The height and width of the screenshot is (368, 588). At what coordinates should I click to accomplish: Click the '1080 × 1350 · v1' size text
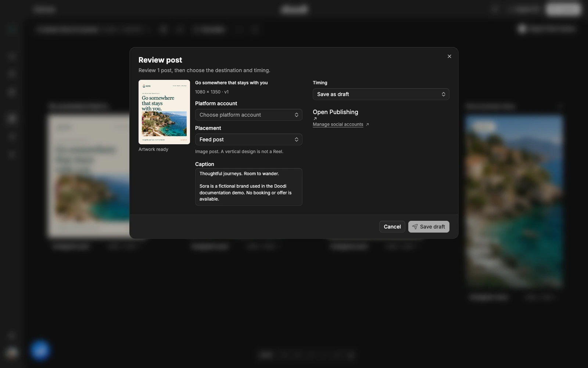(x=212, y=92)
